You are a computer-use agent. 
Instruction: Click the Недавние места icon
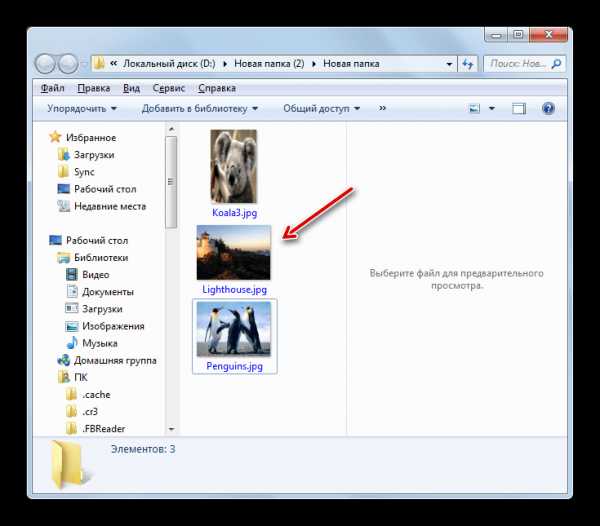tap(64, 206)
